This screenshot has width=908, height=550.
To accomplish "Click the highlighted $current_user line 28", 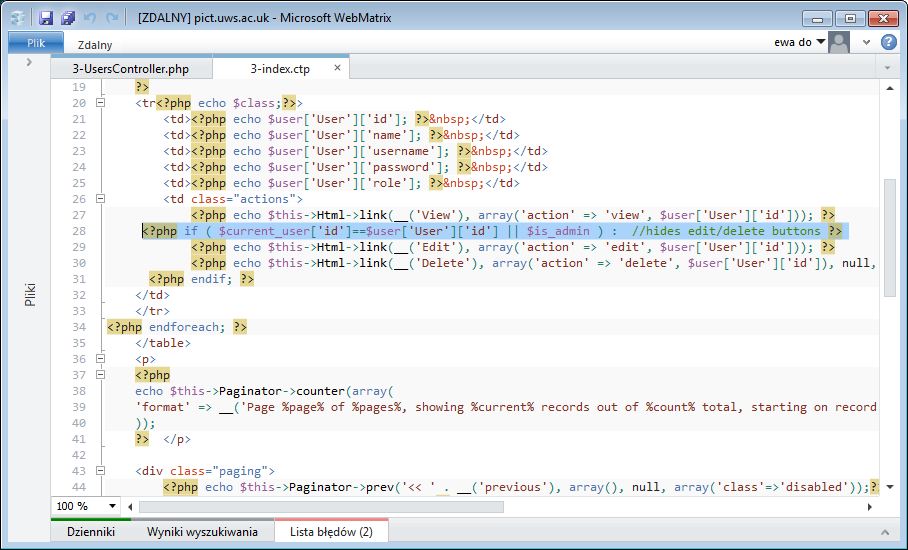I will coord(495,231).
